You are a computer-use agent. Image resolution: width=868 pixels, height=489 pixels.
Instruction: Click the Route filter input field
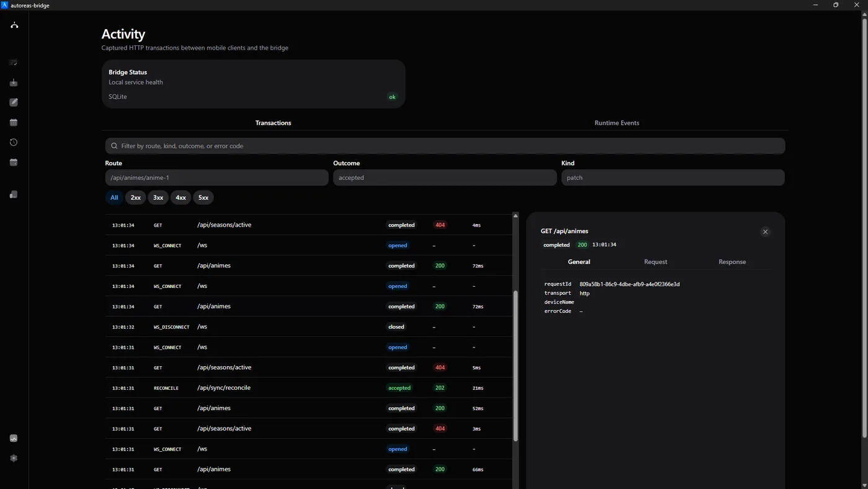click(x=217, y=177)
